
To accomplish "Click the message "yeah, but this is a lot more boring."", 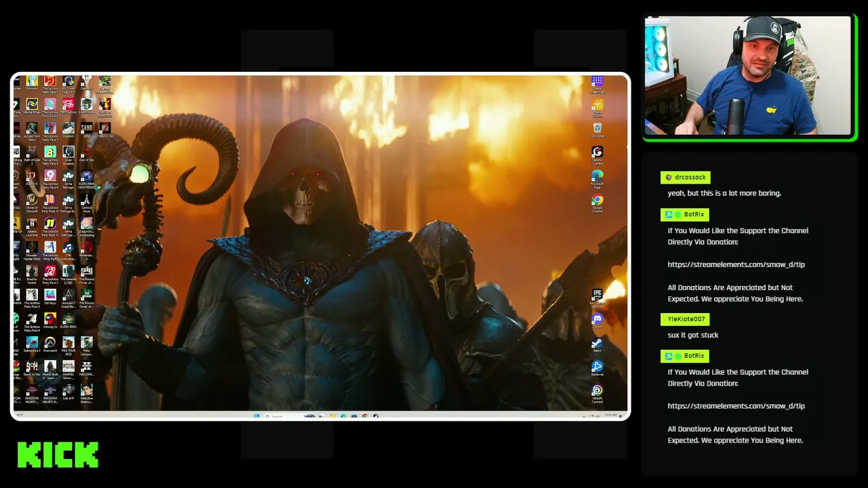I will click(x=724, y=193).
